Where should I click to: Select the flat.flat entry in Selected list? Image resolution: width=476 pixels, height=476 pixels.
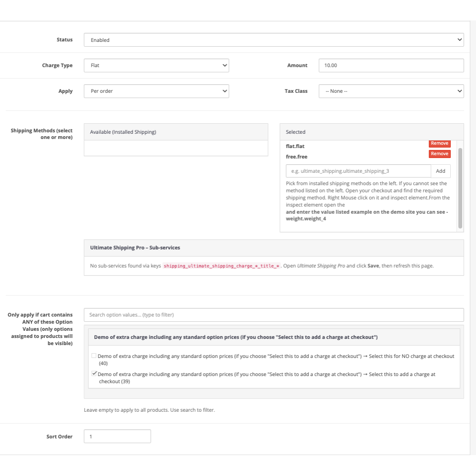(295, 147)
